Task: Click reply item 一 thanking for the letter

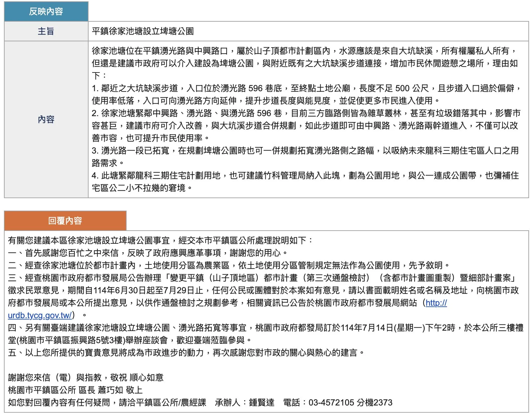Action: click(148, 253)
